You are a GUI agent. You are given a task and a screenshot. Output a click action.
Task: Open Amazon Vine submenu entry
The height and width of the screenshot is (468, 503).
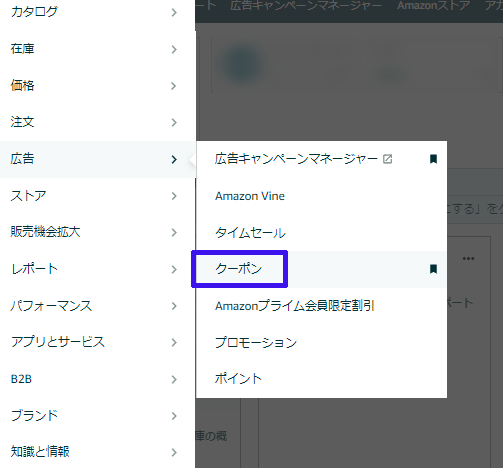[250, 196]
